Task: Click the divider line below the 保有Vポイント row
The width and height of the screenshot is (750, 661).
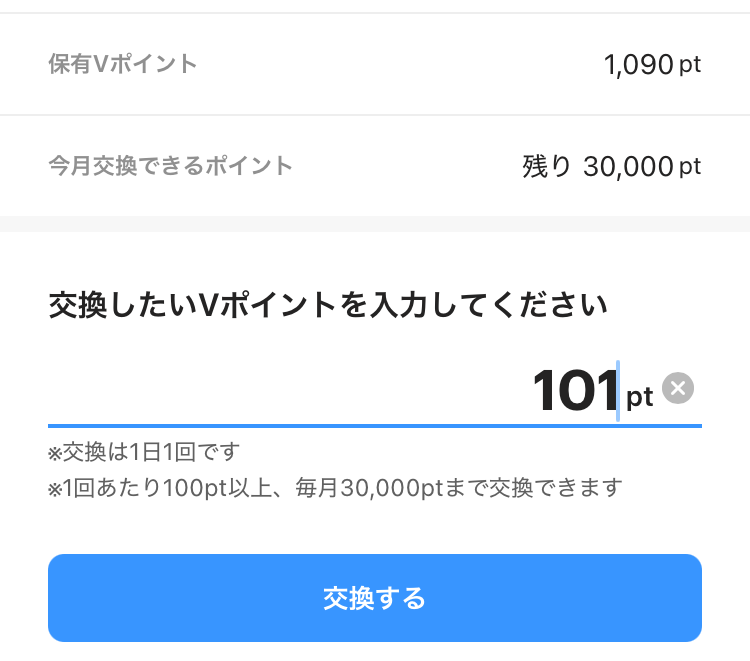Action: pyautogui.click(x=375, y=115)
